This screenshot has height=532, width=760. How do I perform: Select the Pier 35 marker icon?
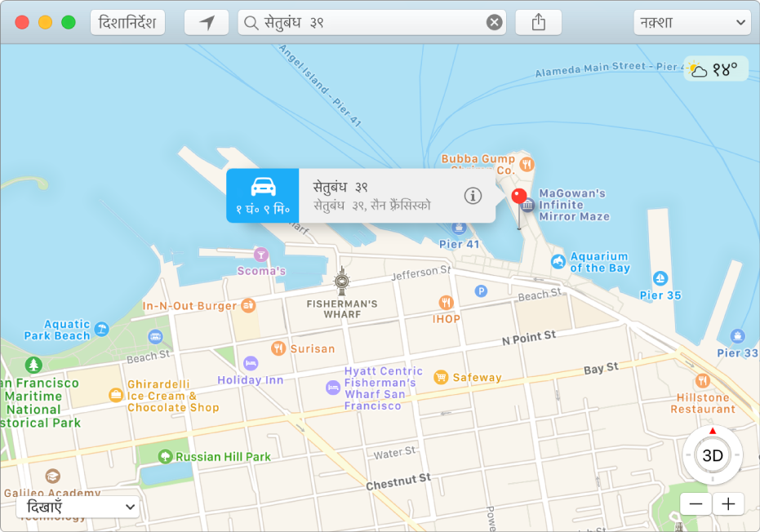(x=660, y=278)
